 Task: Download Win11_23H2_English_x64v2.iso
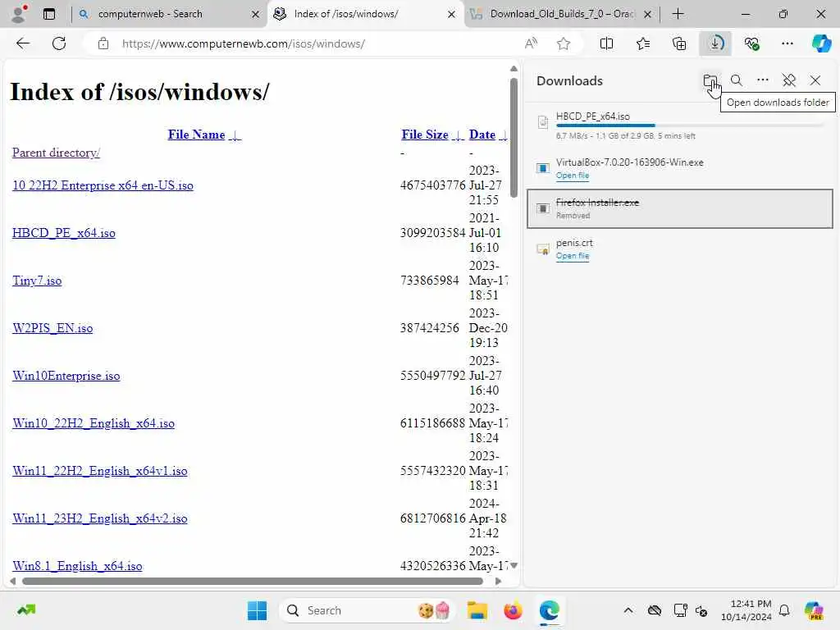coord(99,518)
